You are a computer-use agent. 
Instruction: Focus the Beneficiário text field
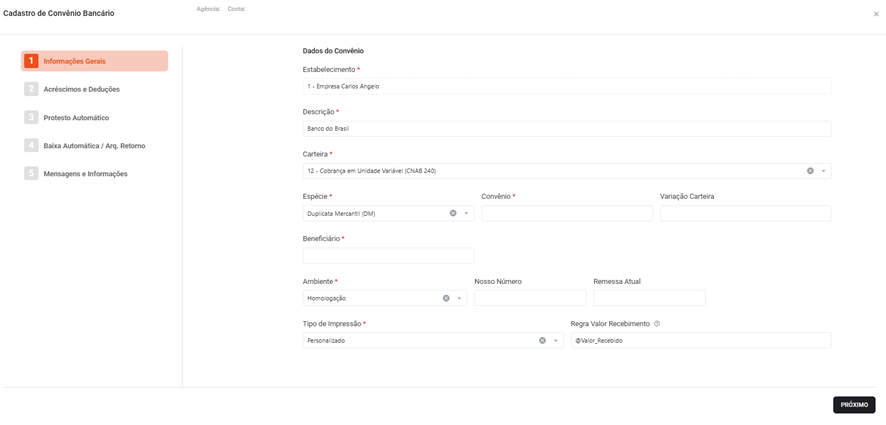point(388,256)
